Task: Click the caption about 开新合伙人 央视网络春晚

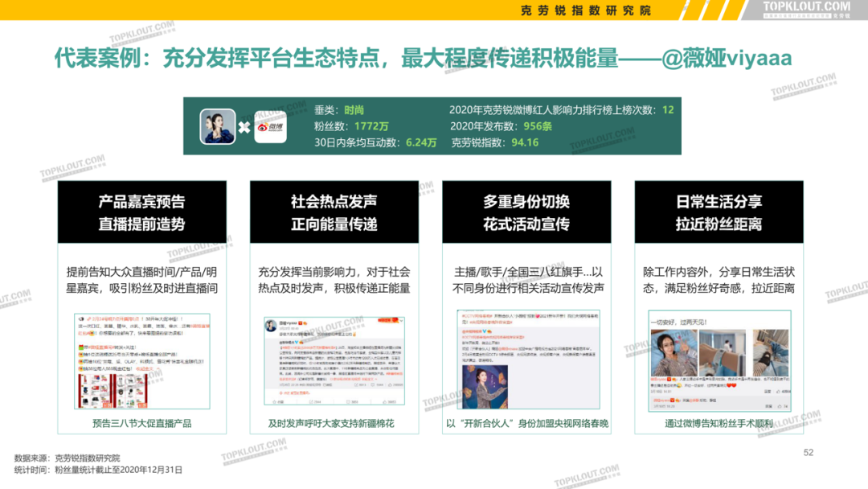Action: [x=527, y=424]
